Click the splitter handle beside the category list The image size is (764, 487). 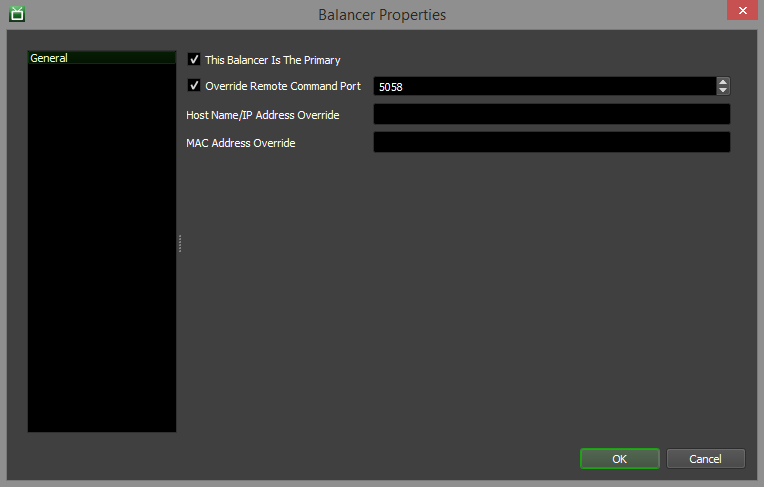click(180, 243)
